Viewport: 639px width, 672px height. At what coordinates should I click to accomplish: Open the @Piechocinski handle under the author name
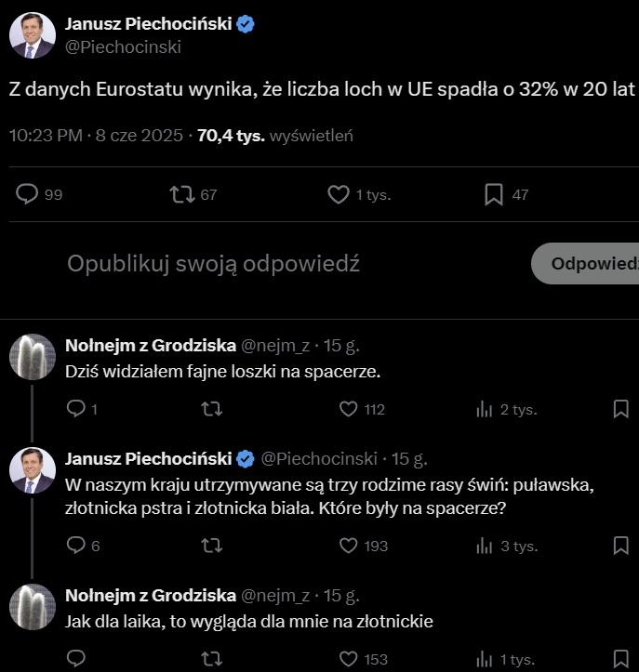[x=123, y=46]
